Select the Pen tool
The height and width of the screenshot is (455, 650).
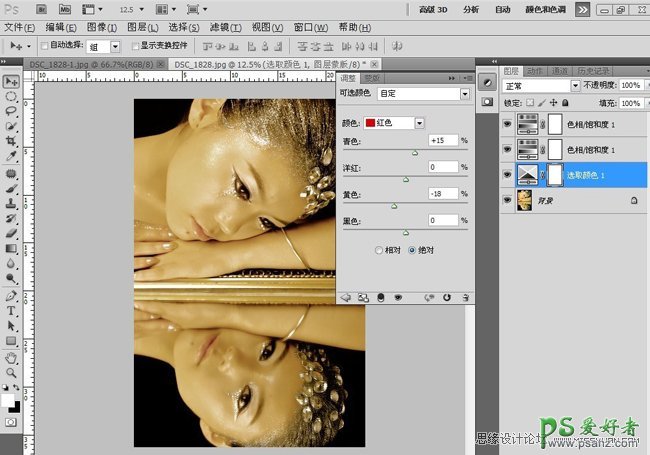pyautogui.click(x=11, y=295)
